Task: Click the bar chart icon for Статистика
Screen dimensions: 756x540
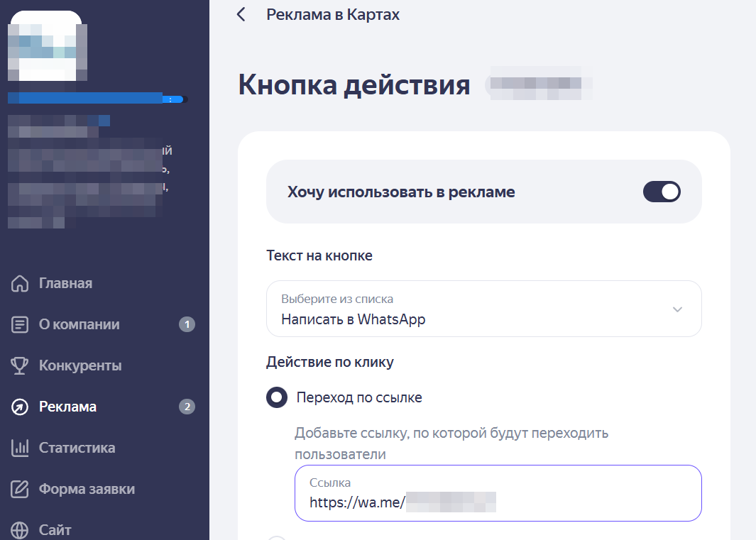Action: tap(20, 448)
